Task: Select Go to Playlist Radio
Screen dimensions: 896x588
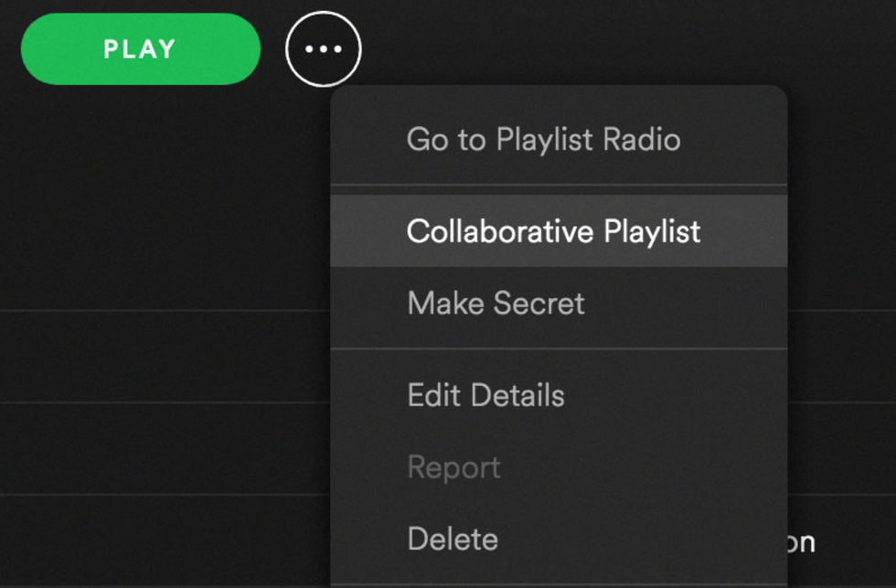Action: (543, 140)
